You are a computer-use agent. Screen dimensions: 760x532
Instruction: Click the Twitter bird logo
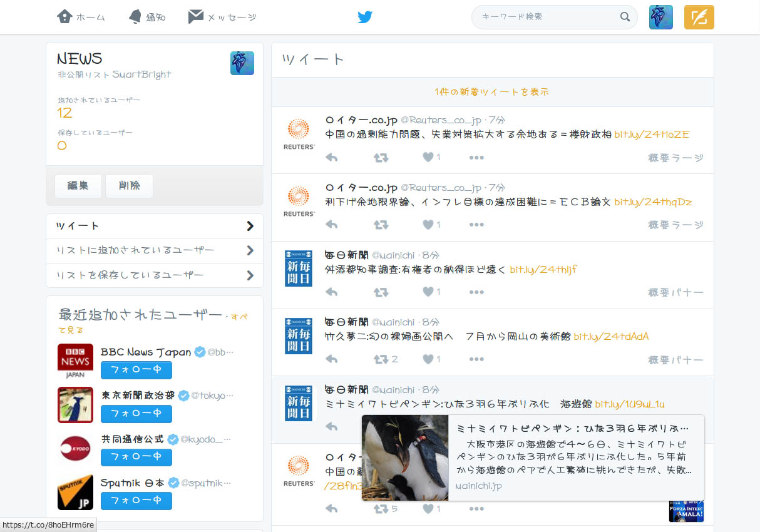click(x=365, y=17)
